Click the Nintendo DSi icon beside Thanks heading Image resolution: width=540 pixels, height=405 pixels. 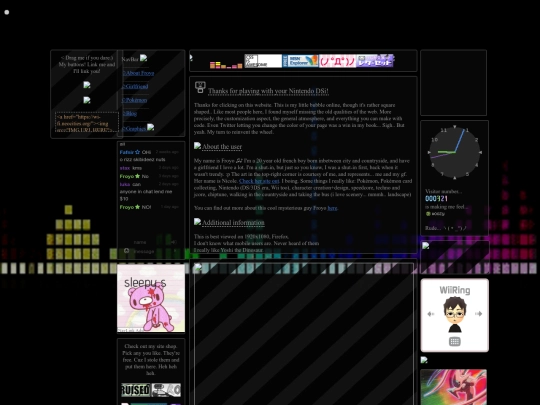coord(200,87)
